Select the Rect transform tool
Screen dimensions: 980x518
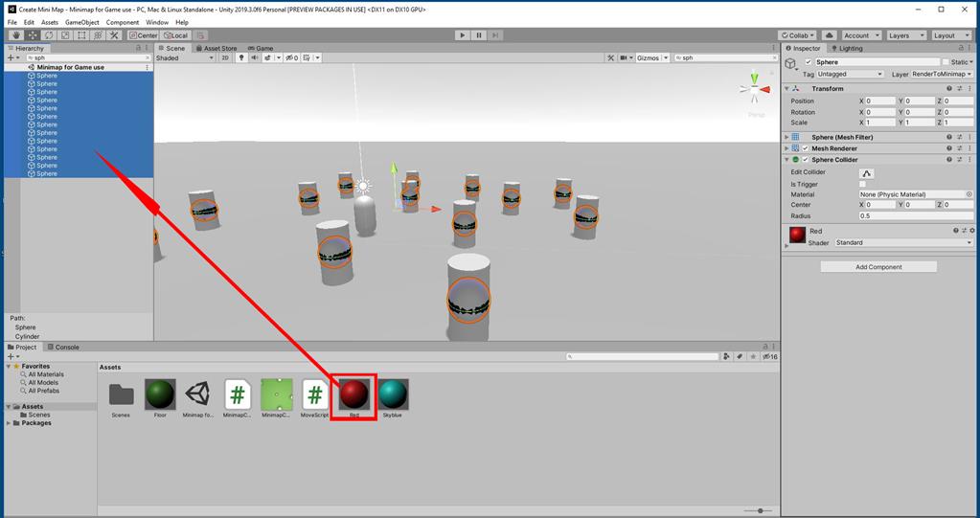point(81,35)
